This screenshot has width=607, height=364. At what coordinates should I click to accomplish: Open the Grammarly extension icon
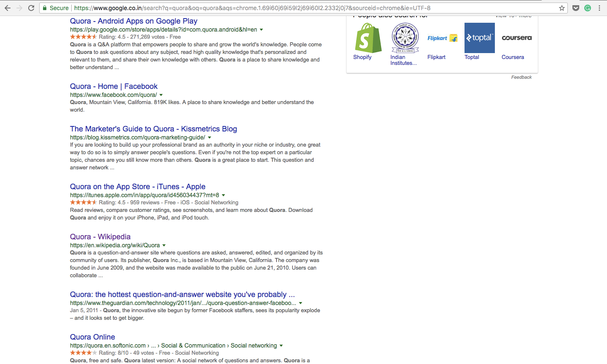588,8
